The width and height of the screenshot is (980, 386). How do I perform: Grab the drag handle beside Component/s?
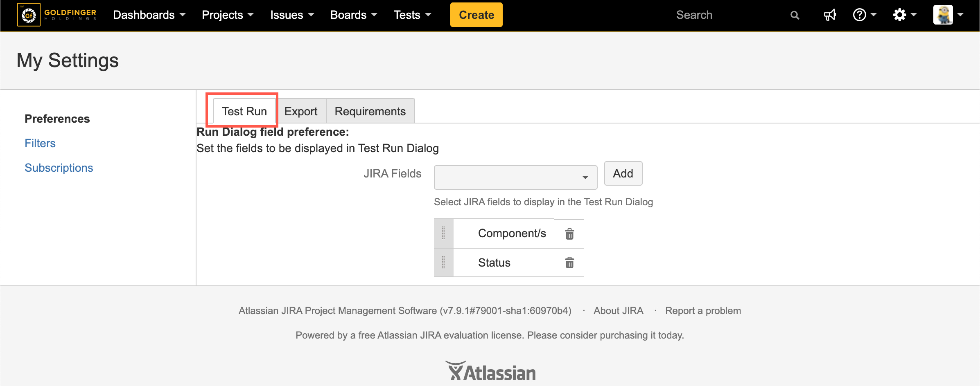coord(443,233)
